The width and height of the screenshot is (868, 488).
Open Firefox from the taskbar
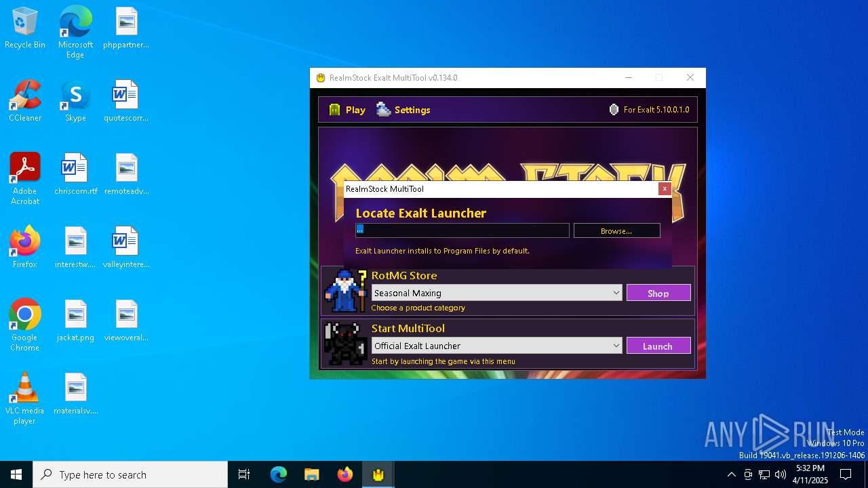click(x=345, y=474)
